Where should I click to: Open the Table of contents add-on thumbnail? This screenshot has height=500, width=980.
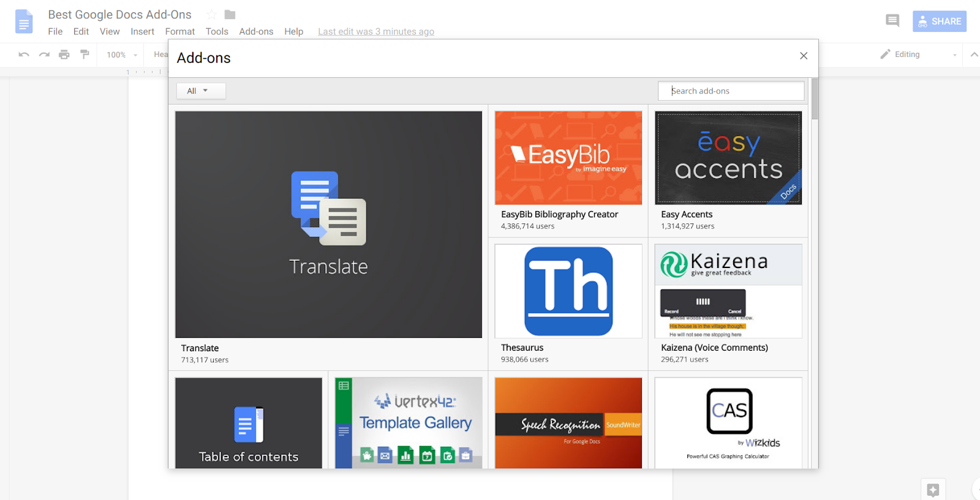click(x=249, y=423)
